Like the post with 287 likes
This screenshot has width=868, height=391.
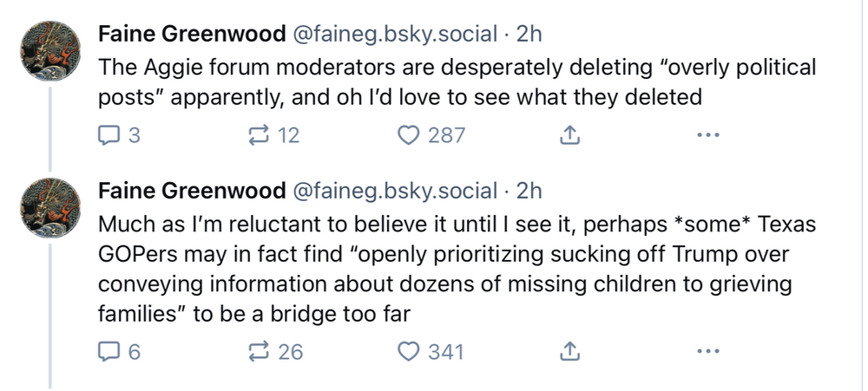pos(409,135)
